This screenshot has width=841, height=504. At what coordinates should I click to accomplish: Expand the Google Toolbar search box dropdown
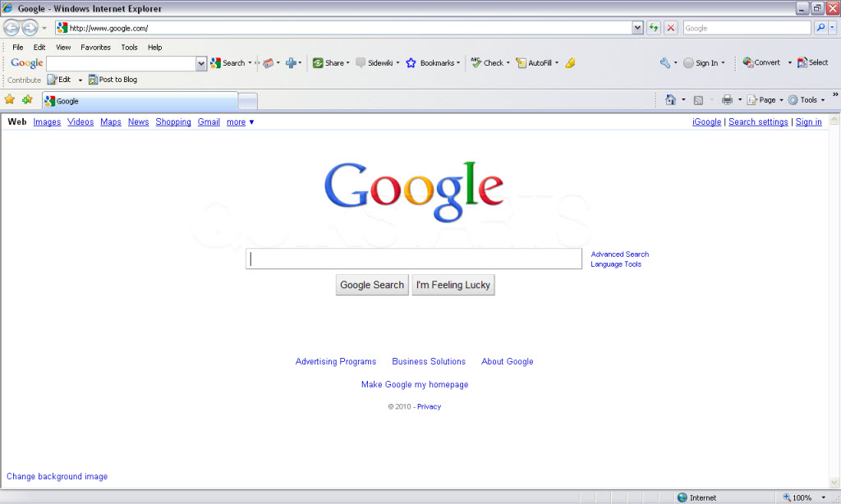[201, 63]
